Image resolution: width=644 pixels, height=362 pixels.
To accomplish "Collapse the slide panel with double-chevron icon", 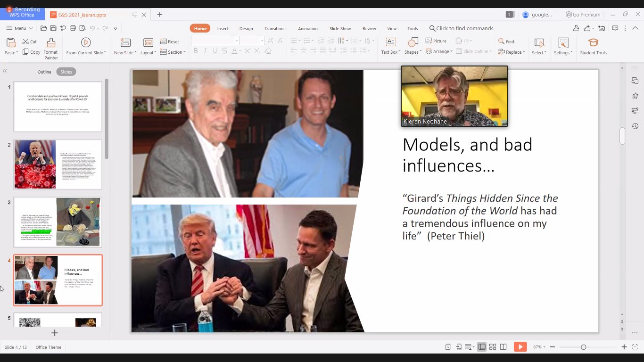I will click(5, 71).
